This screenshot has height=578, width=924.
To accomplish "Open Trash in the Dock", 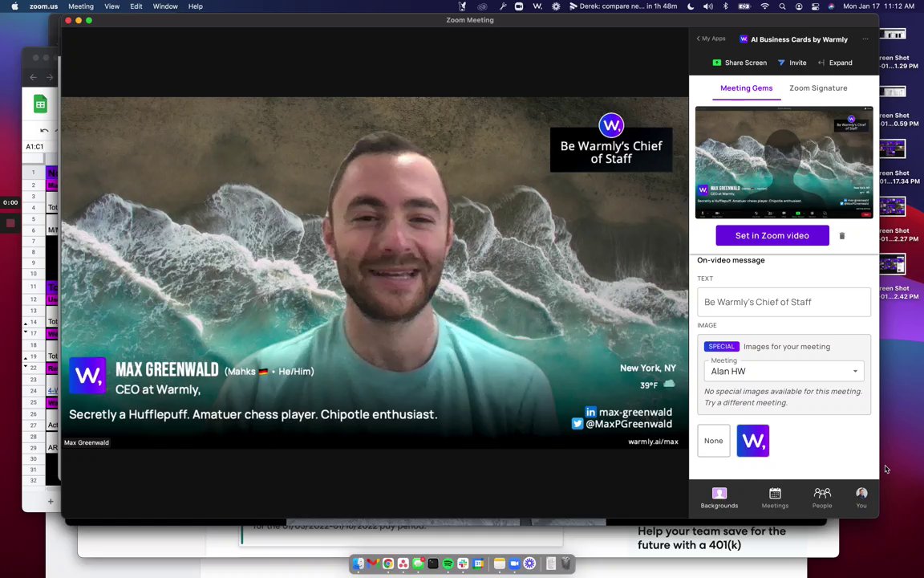I will tap(565, 564).
